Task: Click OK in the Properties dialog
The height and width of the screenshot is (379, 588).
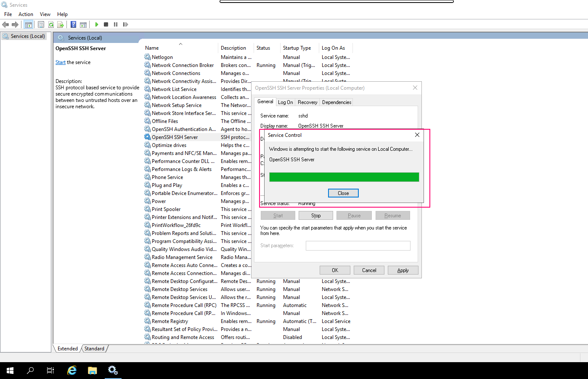Action: click(x=335, y=270)
